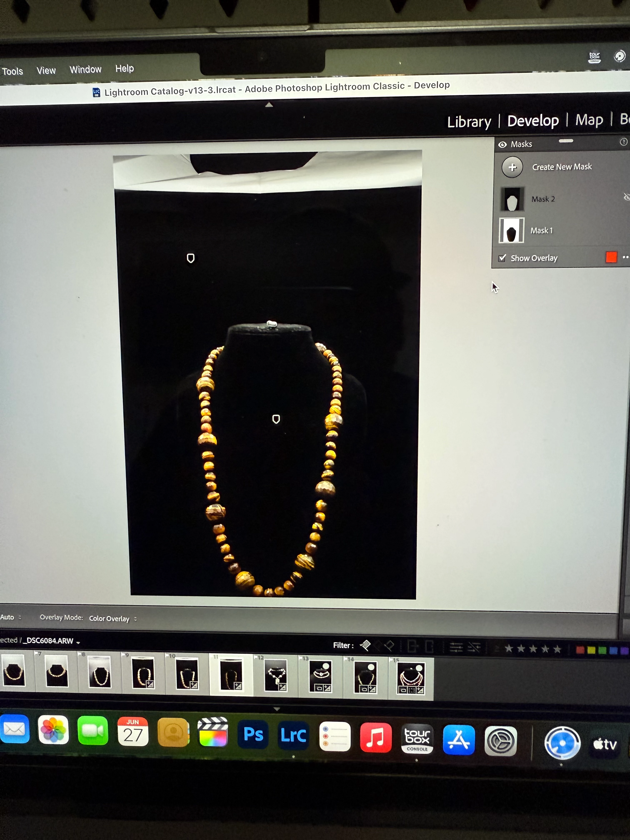Image resolution: width=630 pixels, height=840 pixels.
Task: Unhide Mask 2 with its eye icon
Action: (x=626, y=197)
